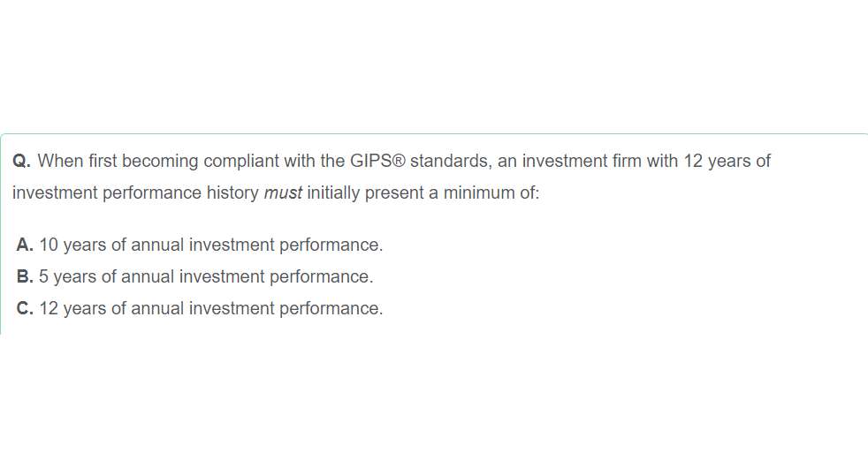Click the bold "Q." question label
This screenshot has width=868, height=468.
[22, 161]
